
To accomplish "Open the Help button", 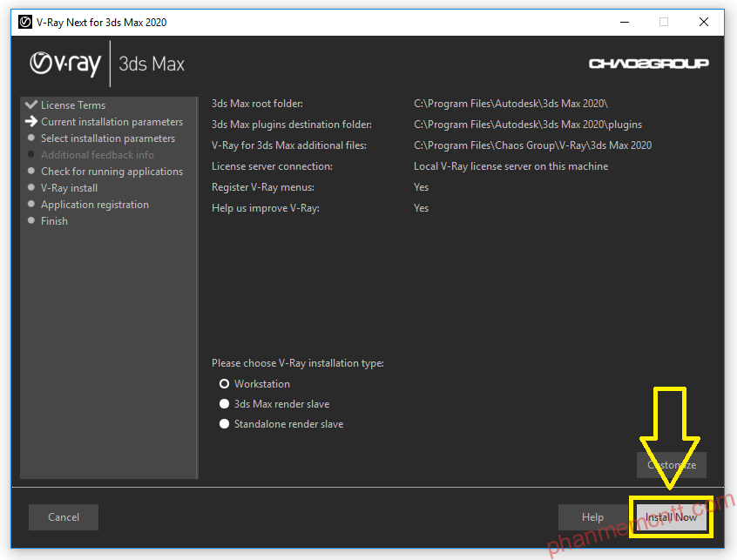I will coord(592,517).
